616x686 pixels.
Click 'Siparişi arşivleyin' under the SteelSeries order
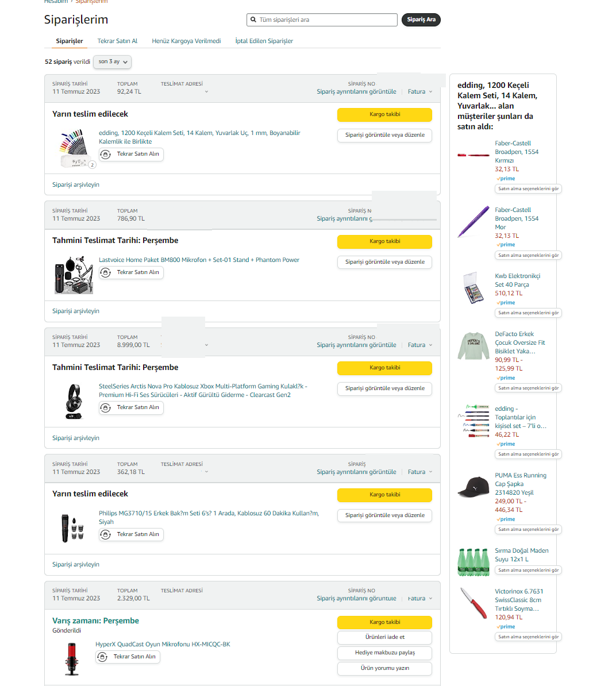point(76,438)
